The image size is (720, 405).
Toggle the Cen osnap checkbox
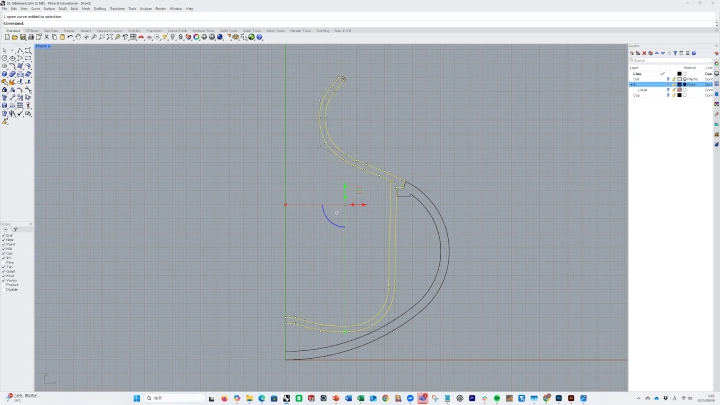point(4,253)
